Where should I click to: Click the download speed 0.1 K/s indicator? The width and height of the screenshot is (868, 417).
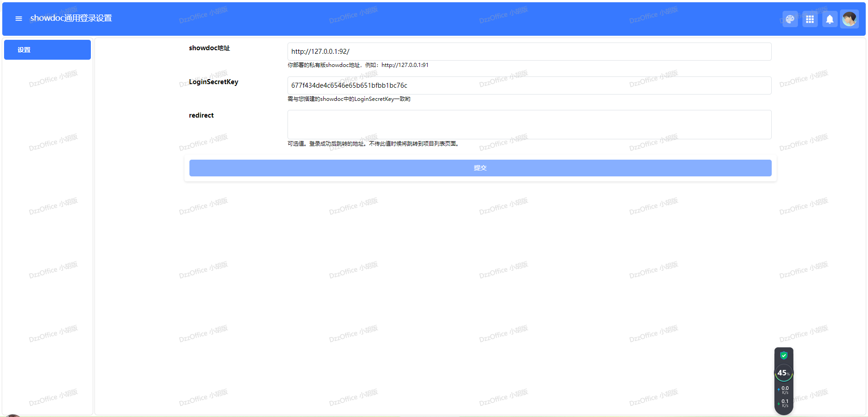click(783, 403)
